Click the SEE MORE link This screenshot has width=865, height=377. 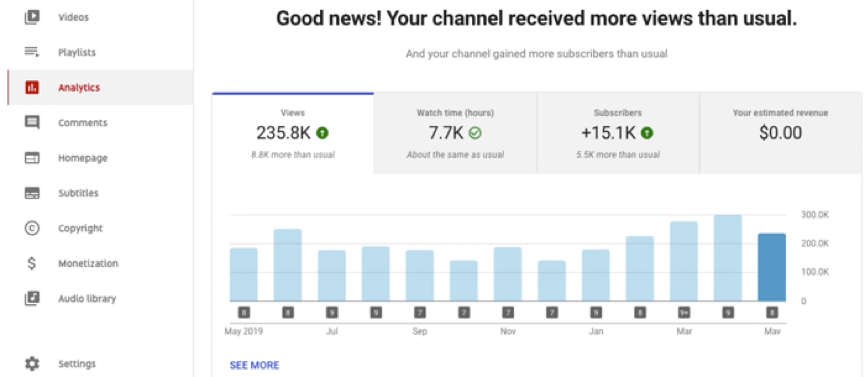pos(254,365)
